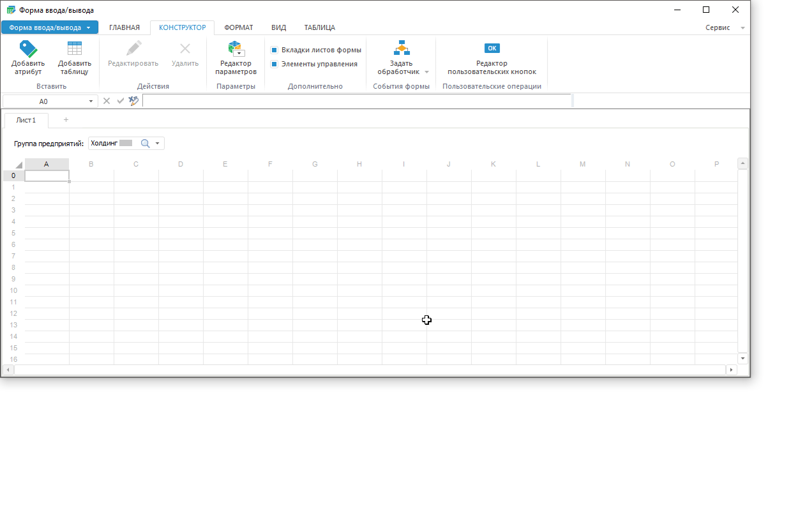This screenshot has width=812, height=506.
Task: Select the Лист 1 sheet tab
Action: tap(26, 120)
